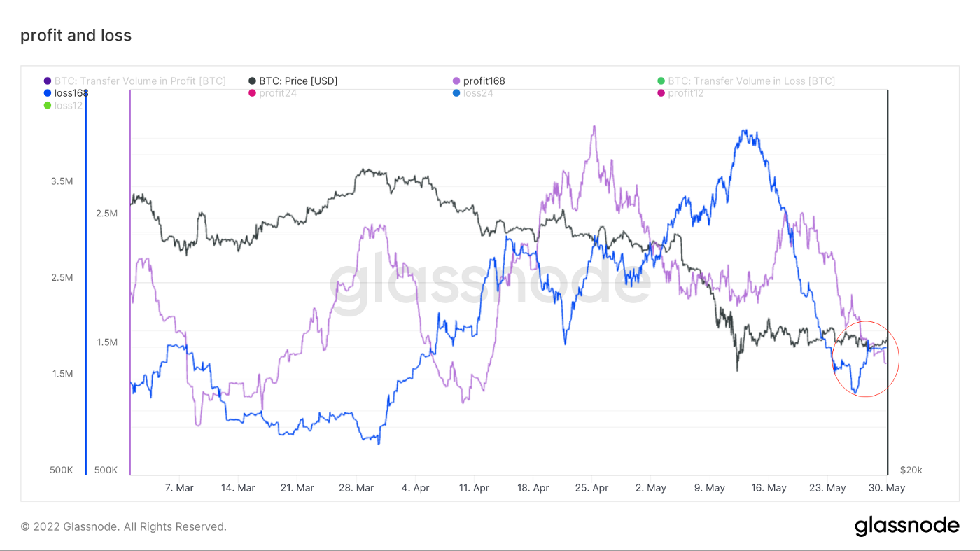Enable the profit24 legend entry

tap(278, 93)
